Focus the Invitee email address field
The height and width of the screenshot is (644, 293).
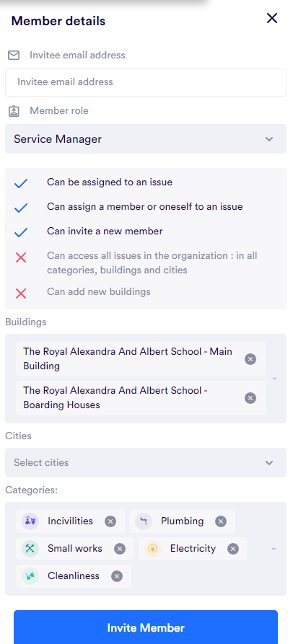point(146,82)
